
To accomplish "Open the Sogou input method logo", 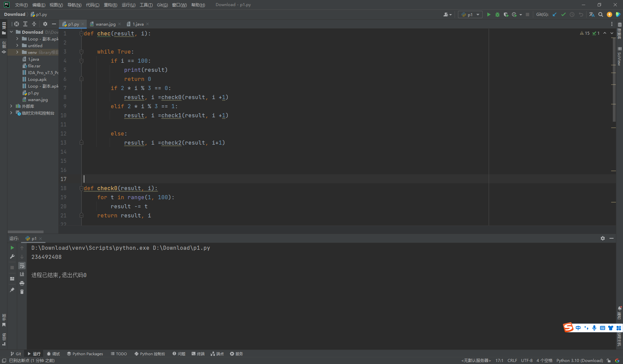I will coord(568,328).
